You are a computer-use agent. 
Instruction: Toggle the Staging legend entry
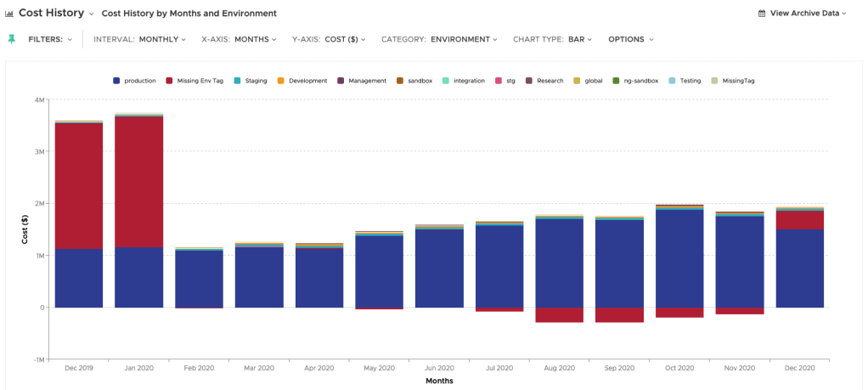coord(256,81)
